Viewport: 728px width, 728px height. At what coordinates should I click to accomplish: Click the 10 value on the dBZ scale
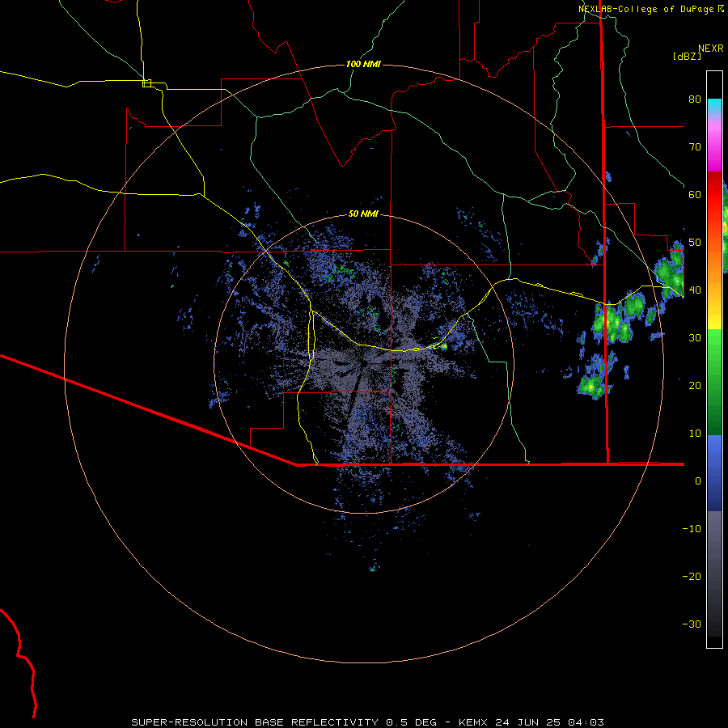[x=695, y=434]
